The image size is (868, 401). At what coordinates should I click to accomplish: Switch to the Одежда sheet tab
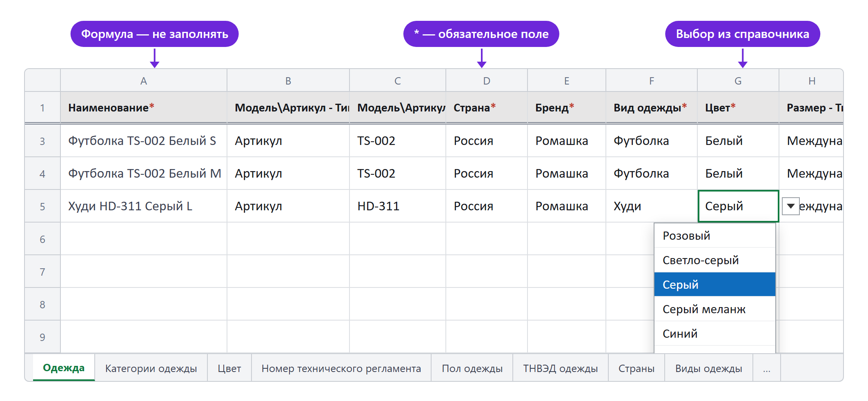tap(64, 368)
